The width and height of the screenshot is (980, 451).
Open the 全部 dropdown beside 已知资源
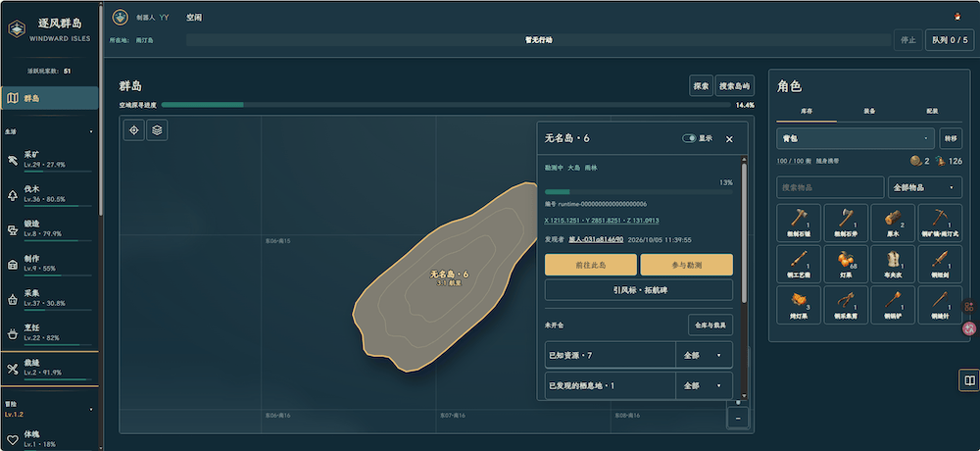pos(705,355)
